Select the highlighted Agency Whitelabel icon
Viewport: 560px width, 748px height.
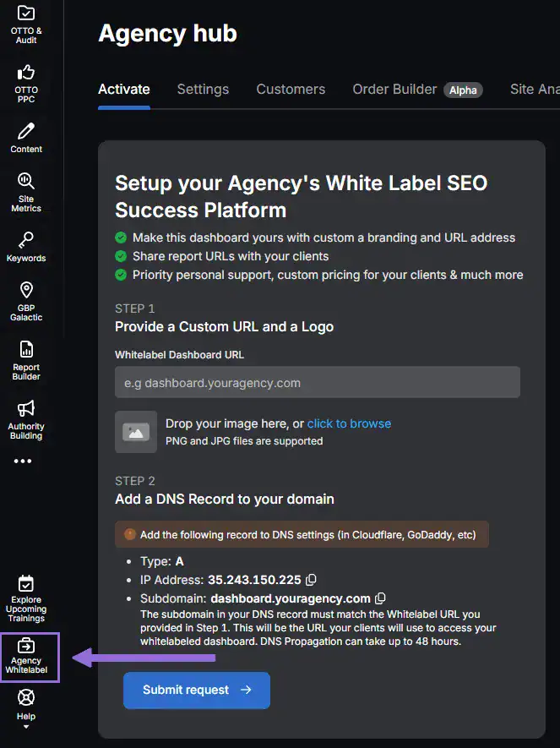tap(28, 658)
